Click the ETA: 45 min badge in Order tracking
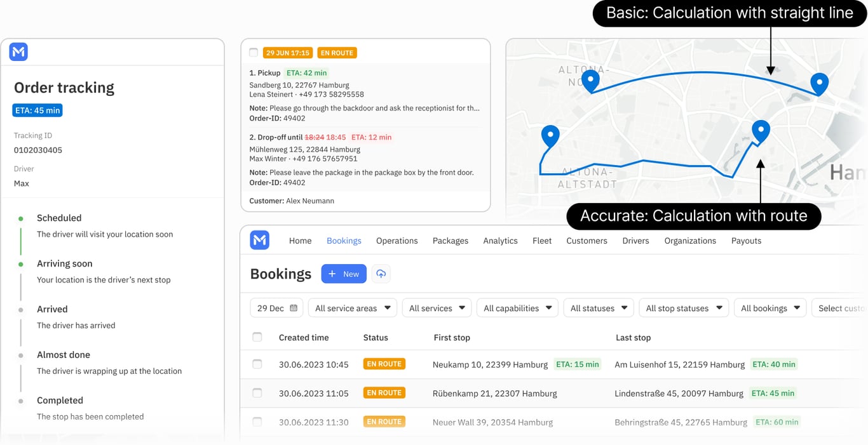This screenshot has width=868, height=445. tap(37, 110)
